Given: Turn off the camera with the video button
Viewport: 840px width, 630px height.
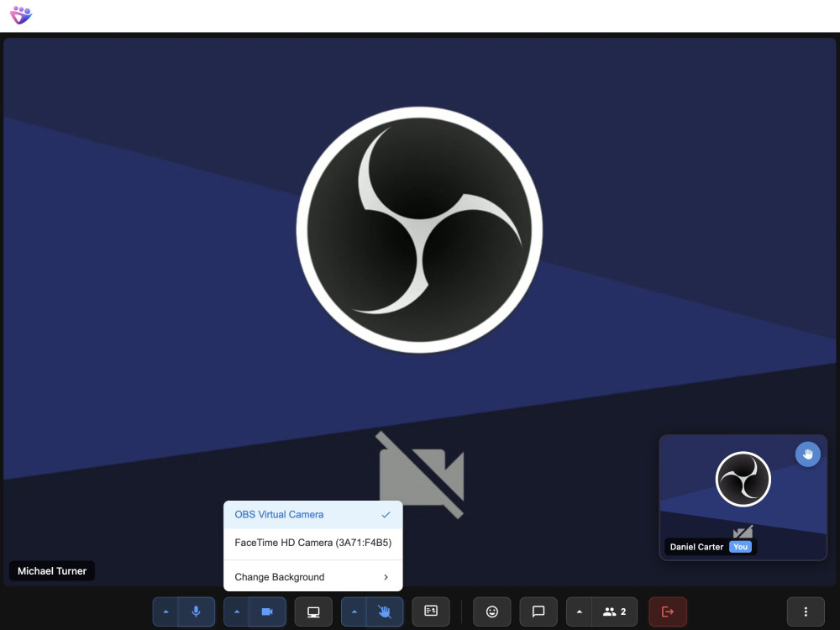Looking at the screenshot, I should [267, 612].
